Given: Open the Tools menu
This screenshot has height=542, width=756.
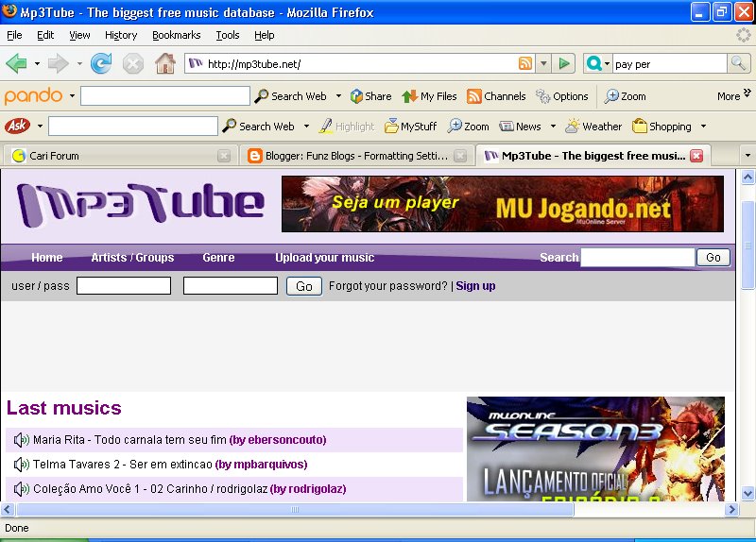Looking at the screenshot, I should (228, 35).
